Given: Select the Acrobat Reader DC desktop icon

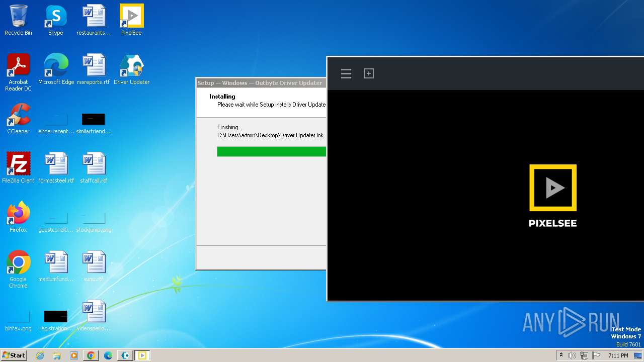Looking at the screenshot, I should [18, 72].
